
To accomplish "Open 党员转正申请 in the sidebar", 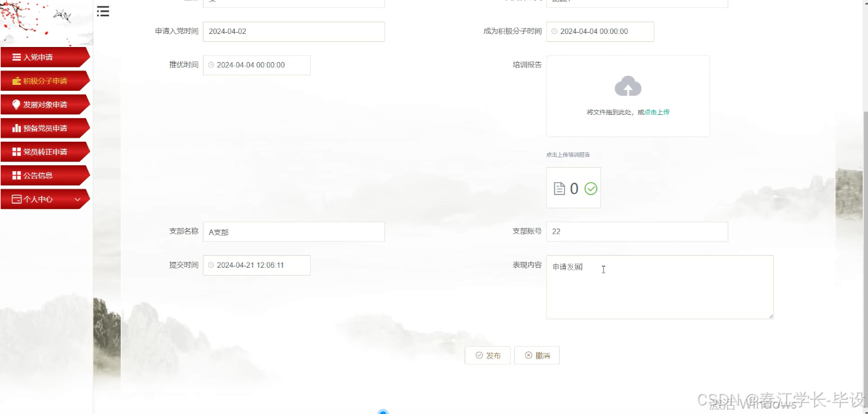I will tap(45, 151).
